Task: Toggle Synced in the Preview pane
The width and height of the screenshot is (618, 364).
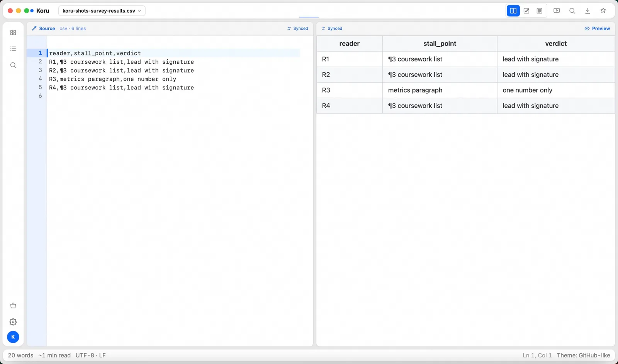Action: [332, 29]
